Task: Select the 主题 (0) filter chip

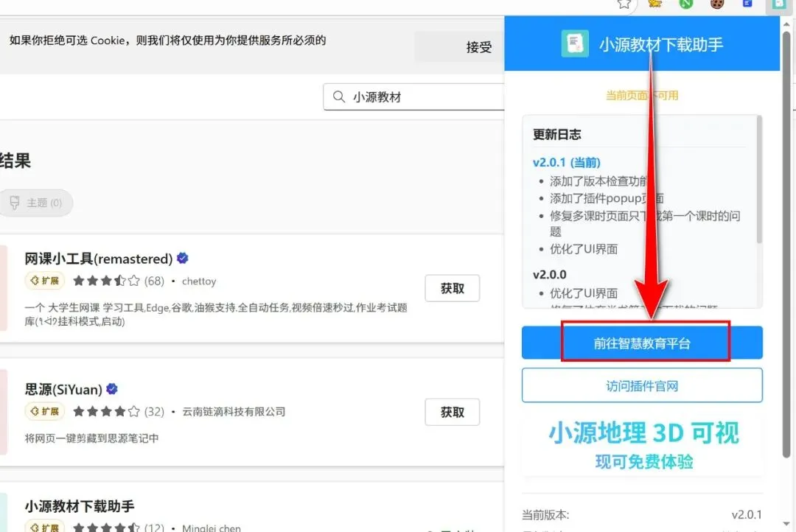Action: [36, 203]
